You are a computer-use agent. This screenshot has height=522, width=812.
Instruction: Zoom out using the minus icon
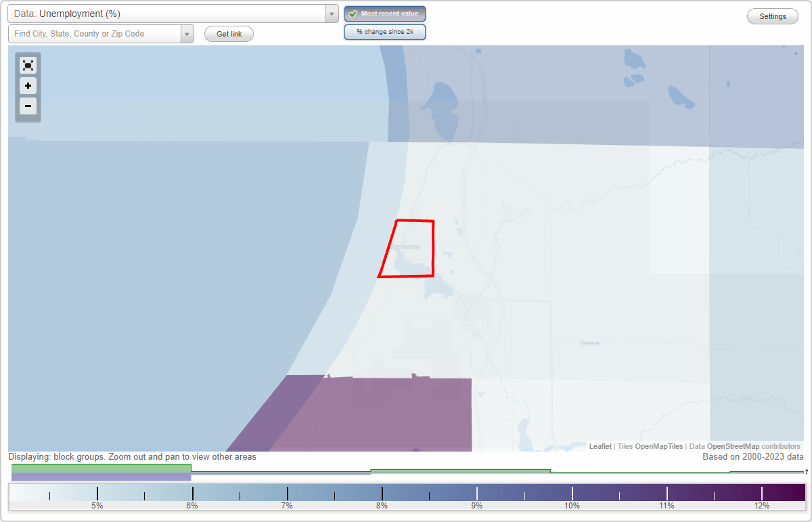click(x=28, y=106)
